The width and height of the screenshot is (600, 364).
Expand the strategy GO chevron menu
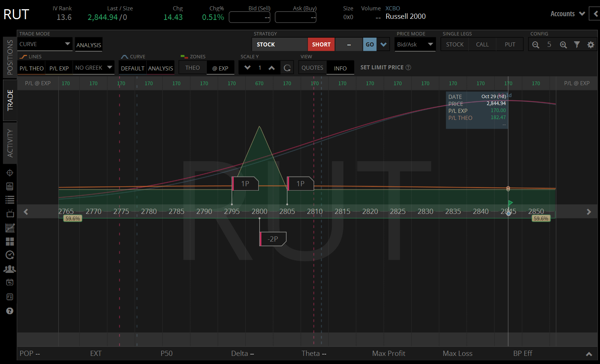click(384, 45)
